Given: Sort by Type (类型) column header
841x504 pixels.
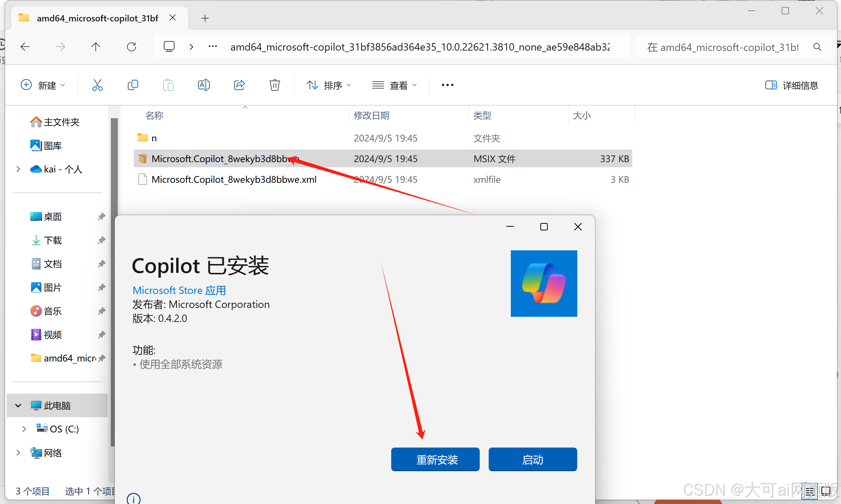Looking at the screenshot, I should pyautogui.click(x=482, y=116).
